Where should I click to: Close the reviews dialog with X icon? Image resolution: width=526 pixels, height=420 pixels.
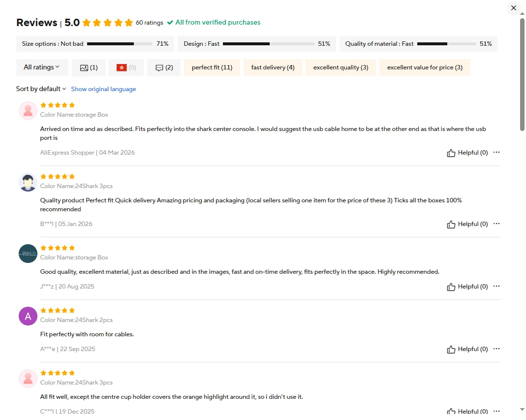(513, 8)
